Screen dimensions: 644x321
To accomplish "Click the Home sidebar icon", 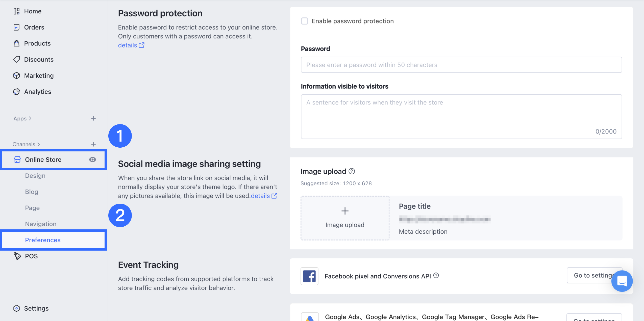I will (16, 11).
